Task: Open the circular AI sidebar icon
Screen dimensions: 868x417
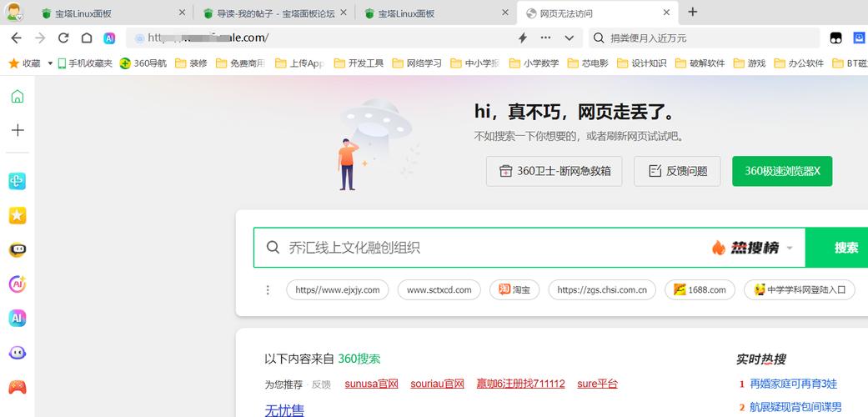Action: coord(18,284)
